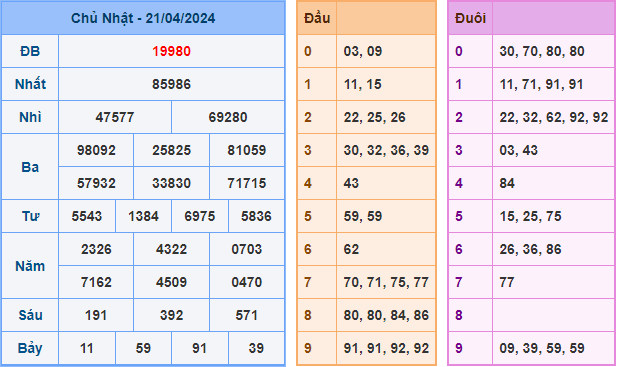Select Nhì prize number 47577
617x367 pixels.
click(x=115, y=117)
